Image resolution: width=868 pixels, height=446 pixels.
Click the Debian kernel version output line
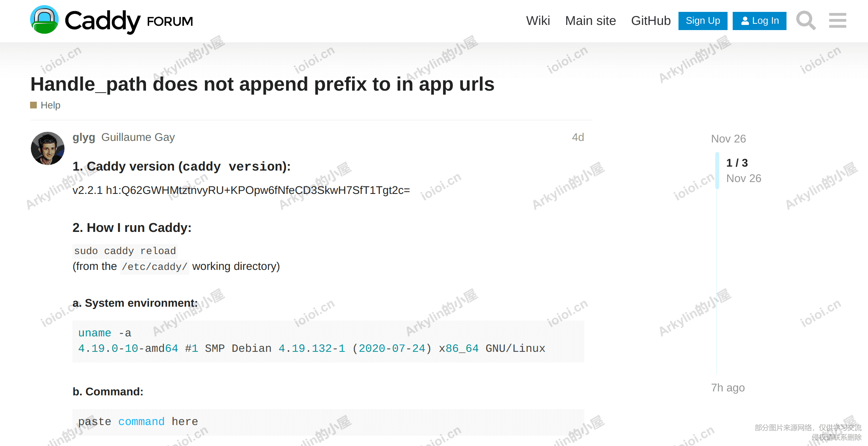tap(312, 349)
